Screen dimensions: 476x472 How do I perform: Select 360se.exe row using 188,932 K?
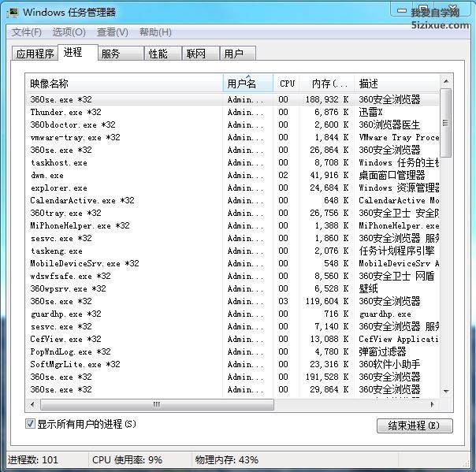tap(232, 99)
